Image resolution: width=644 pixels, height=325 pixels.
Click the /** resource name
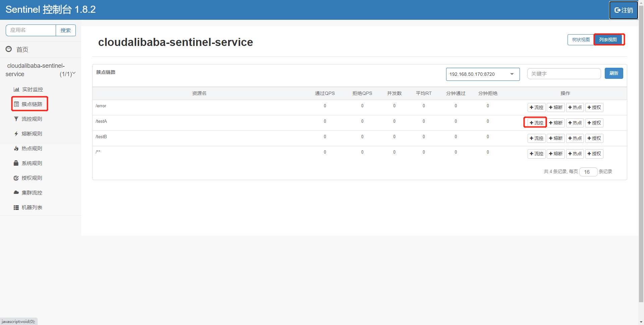[98, 152]
